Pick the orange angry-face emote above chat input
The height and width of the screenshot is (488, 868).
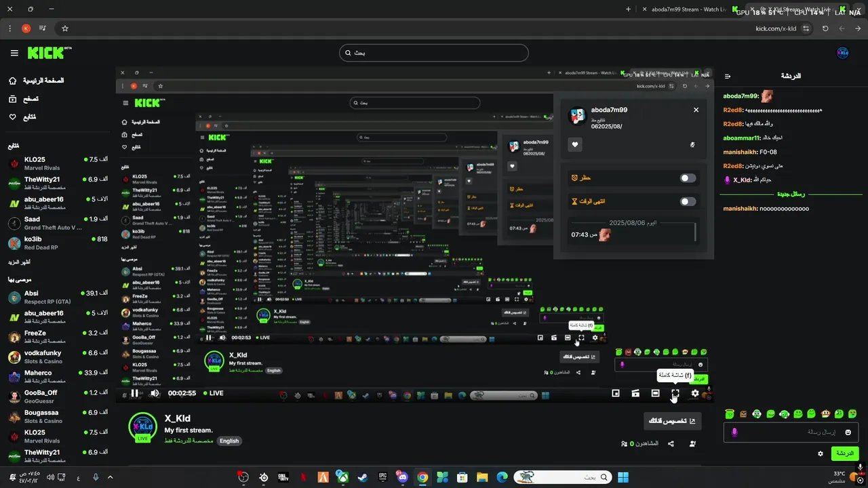[743, 413]
